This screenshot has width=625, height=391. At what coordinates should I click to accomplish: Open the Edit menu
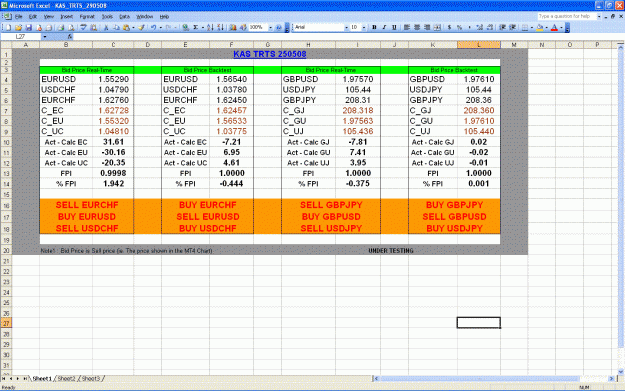coord(33,17)
